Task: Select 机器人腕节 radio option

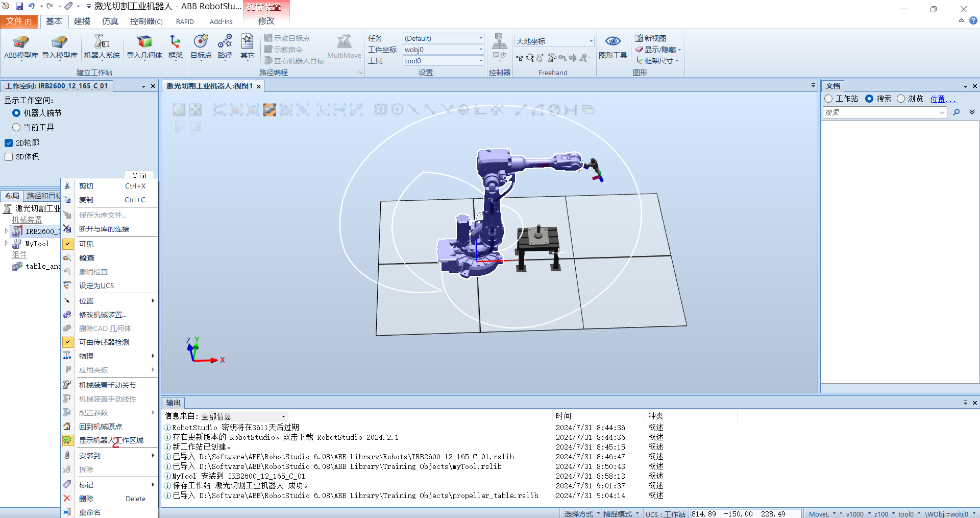Action: click(16, 113)
